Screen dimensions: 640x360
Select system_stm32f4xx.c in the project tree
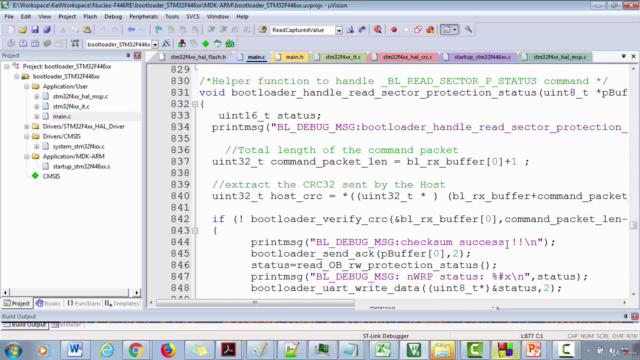pyautogui.click(x=78, y=147)
